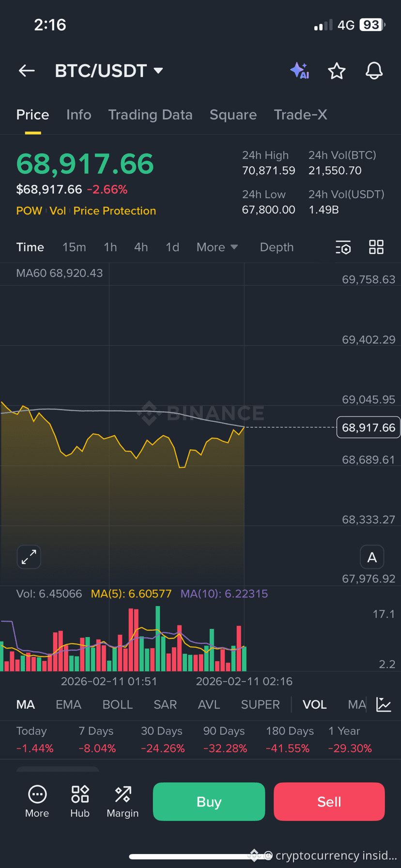Open price alerts bell icon

click(374, 71)
